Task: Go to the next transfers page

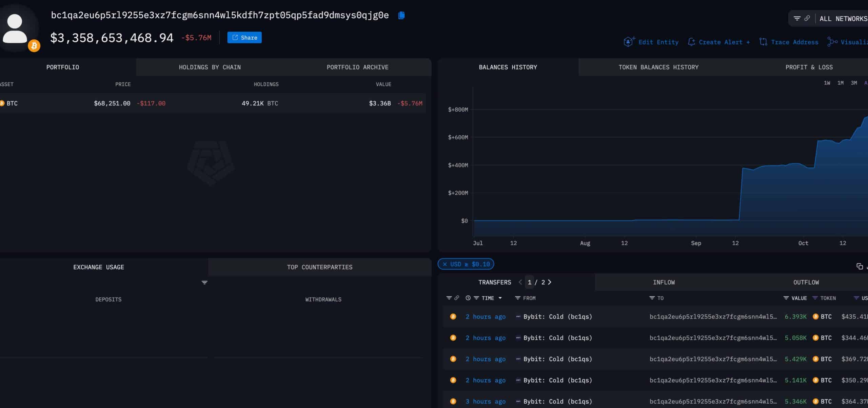Action: point(550,282)
